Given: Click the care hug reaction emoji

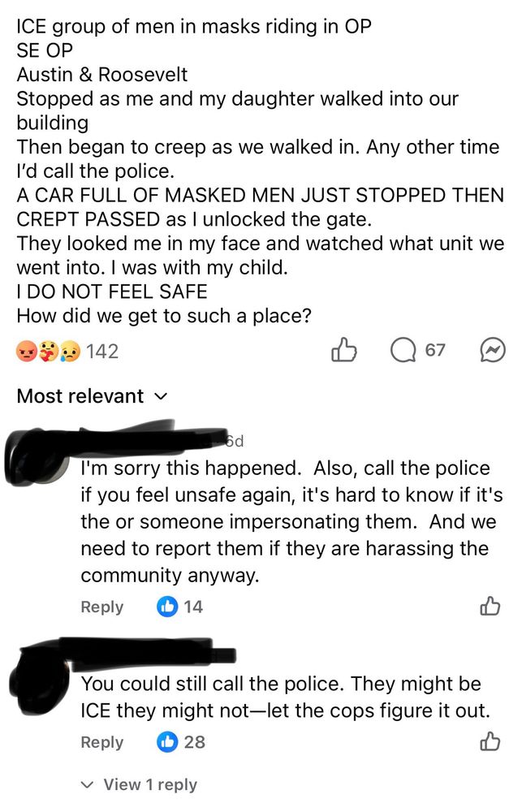Looking at the screenshot, I should [49, 351].
